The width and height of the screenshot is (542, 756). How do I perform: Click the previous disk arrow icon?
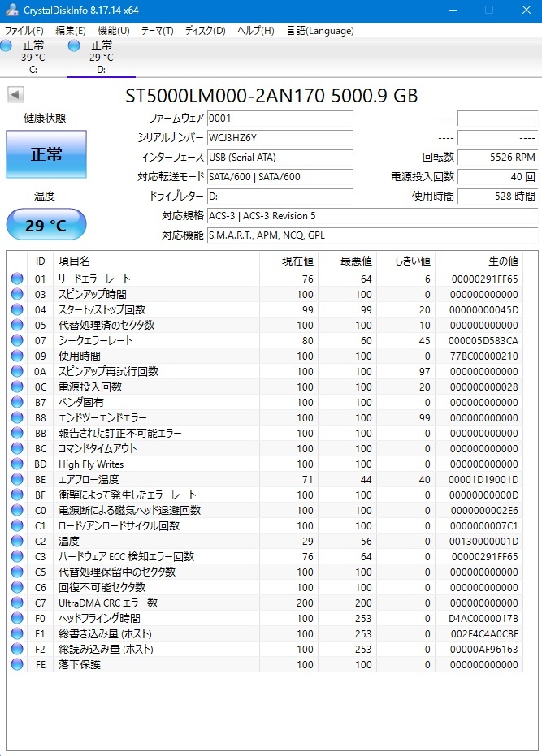point(15,94)
